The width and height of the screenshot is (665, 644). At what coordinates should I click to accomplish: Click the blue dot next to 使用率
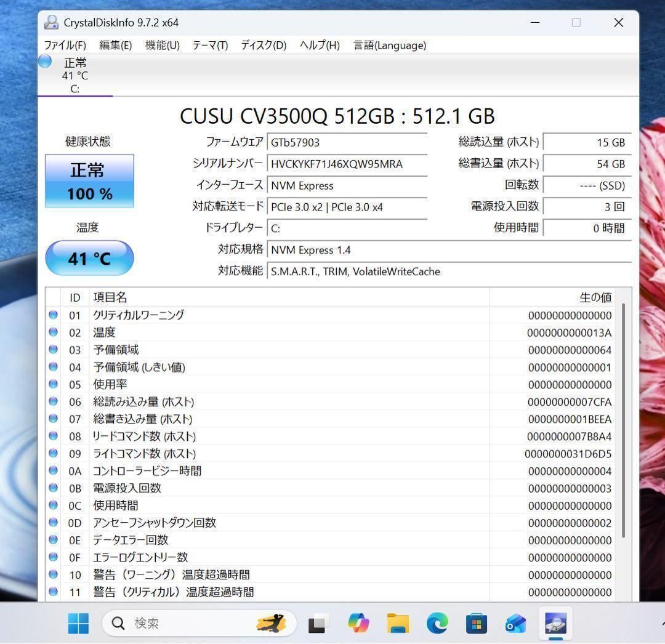pyautogui.click(x=54, y=384)
